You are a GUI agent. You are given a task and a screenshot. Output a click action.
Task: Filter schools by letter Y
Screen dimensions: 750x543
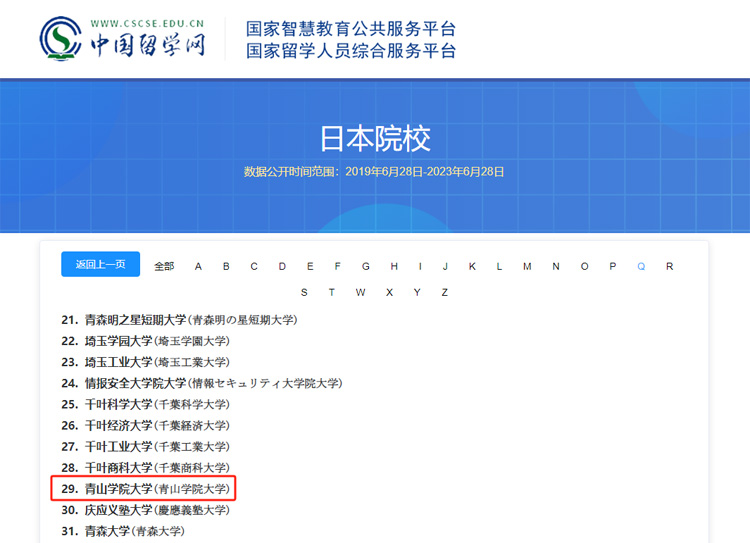[x=417, y=292]
